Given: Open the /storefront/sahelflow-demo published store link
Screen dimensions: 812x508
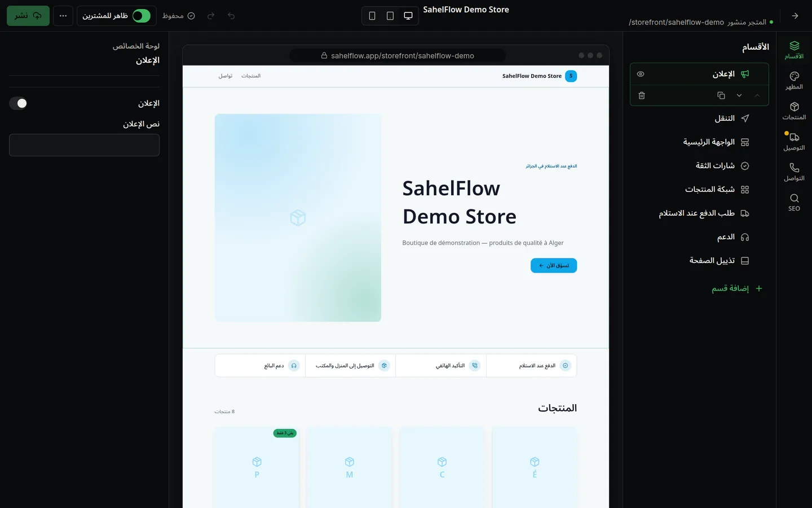Looking at the screenshot, I should 676,23.
